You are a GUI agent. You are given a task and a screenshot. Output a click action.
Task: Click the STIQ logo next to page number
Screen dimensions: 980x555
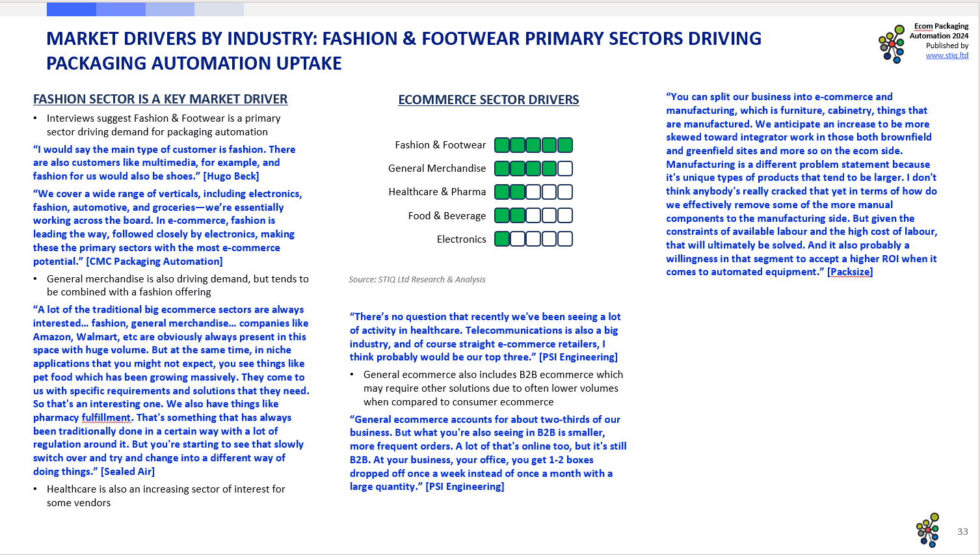coord(928,530)
